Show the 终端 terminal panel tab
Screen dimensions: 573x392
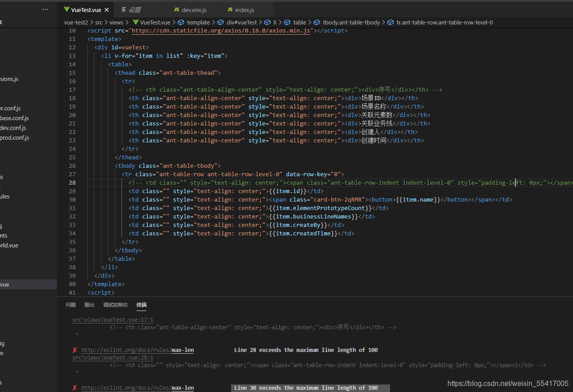[x=142, y=305]
